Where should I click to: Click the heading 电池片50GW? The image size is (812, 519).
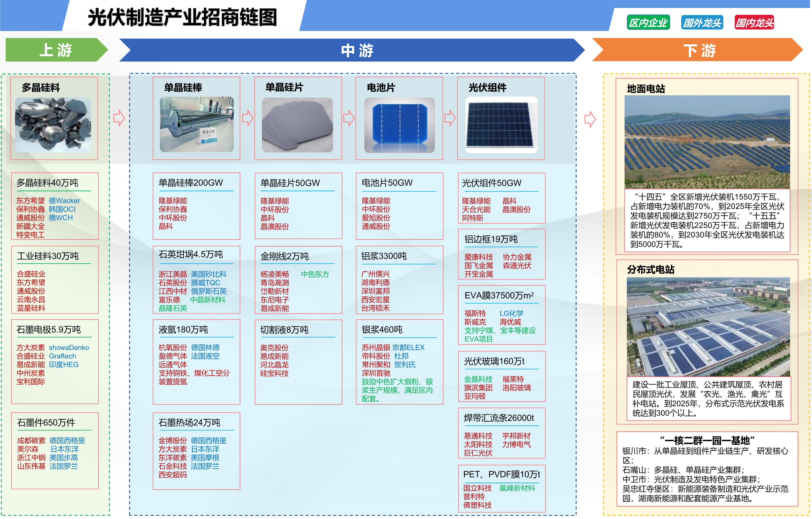click(387, 183)
